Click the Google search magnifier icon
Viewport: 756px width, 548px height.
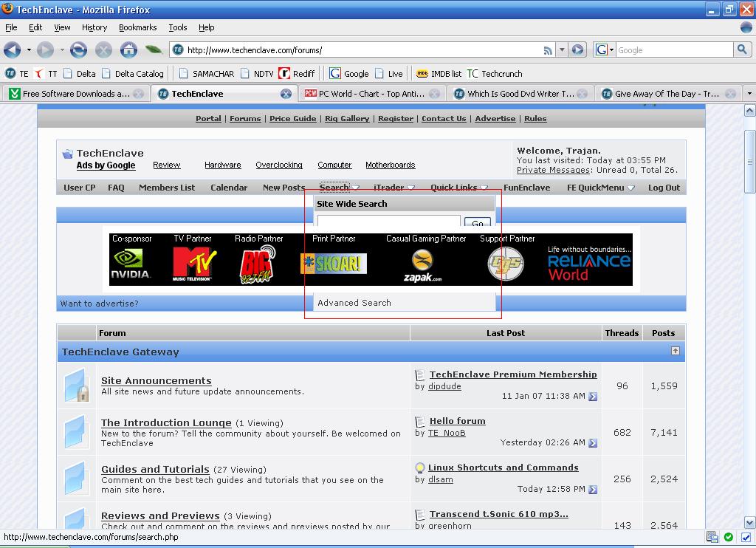coord(742,49)
